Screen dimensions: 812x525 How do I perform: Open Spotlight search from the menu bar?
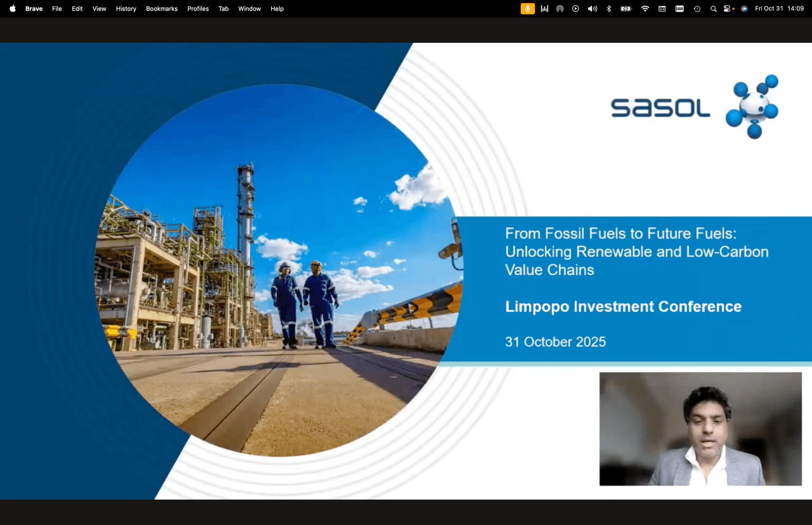pyautogui.click(x=714, y=8)
